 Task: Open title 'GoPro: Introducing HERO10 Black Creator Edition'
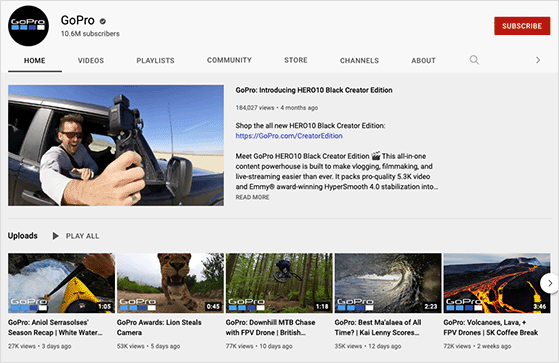314,90
